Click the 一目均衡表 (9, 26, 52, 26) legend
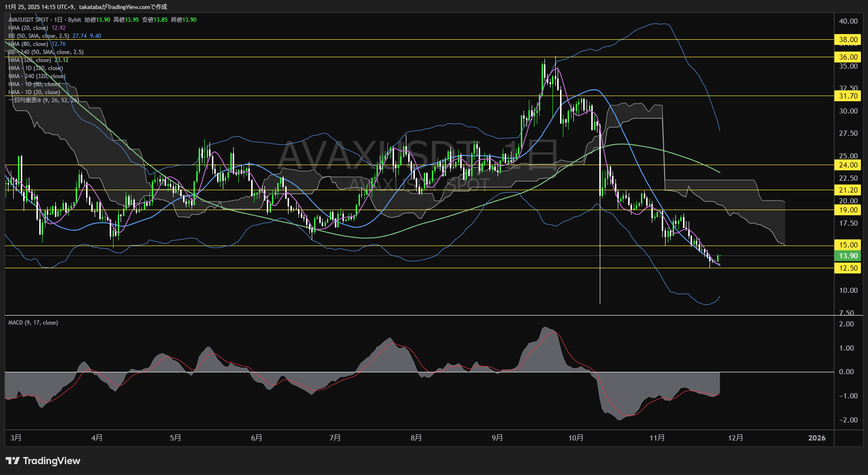Screen dimensions: 868x475 44,100
